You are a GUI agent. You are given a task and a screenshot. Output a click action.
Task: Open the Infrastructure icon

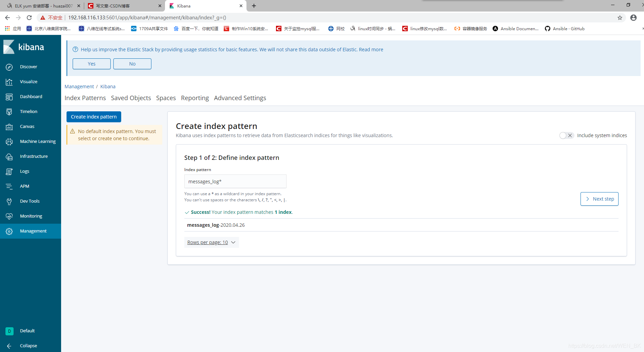(9, 156)
